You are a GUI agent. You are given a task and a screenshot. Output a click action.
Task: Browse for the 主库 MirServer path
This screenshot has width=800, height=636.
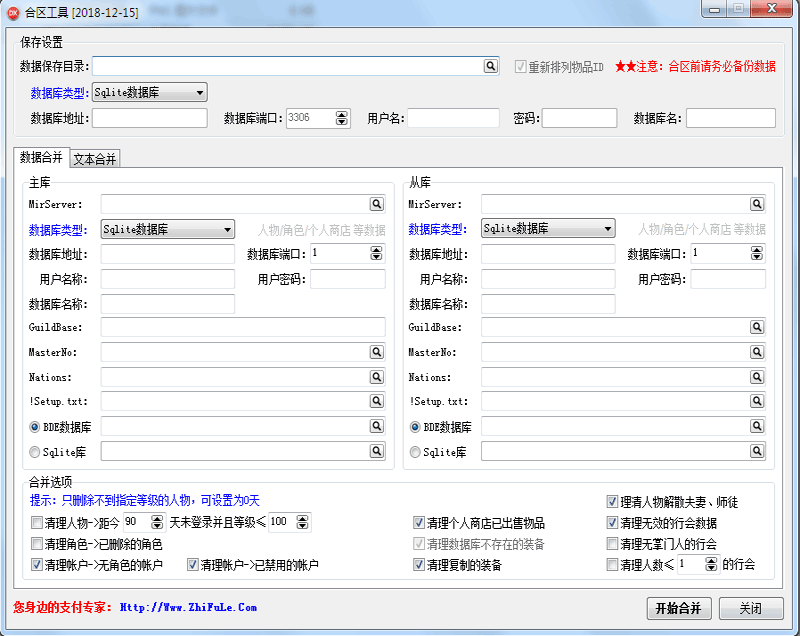(377, 204)
